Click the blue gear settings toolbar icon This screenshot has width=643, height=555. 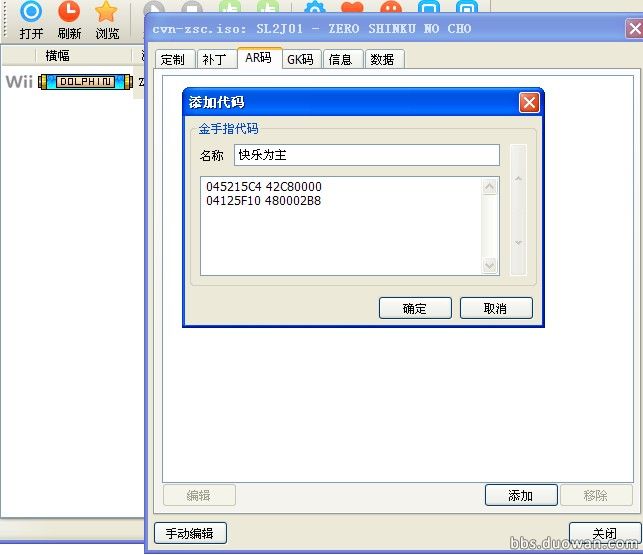[x=315, y=8]
